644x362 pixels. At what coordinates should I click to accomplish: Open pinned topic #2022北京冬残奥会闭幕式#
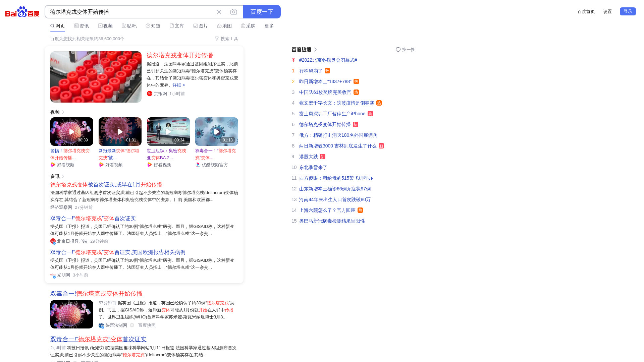(328, 60)
